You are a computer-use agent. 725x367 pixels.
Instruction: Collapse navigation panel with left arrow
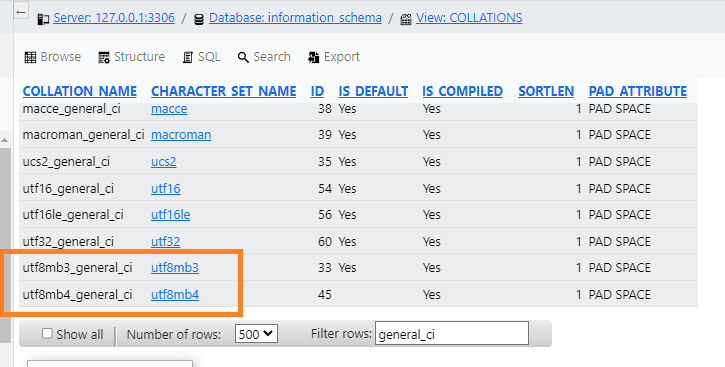pos(21,11)
